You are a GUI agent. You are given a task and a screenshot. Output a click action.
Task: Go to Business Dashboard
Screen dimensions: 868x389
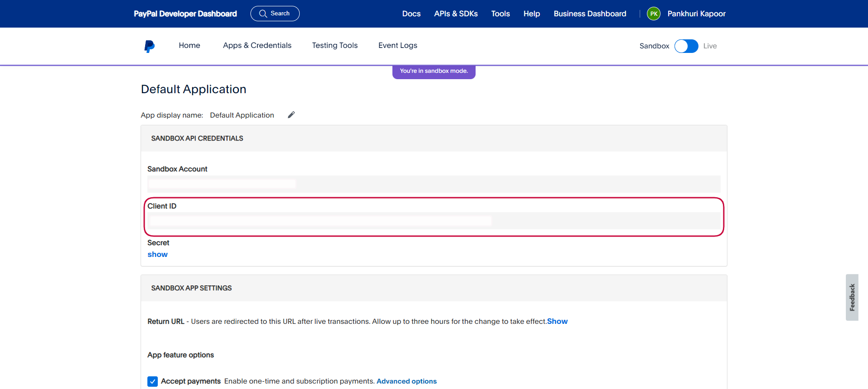pos(590,14)
